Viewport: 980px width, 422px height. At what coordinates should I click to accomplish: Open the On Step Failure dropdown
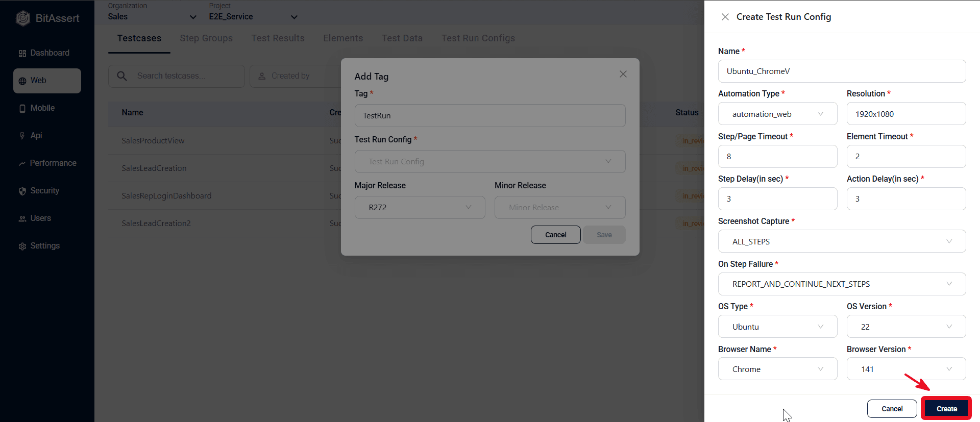842,284
